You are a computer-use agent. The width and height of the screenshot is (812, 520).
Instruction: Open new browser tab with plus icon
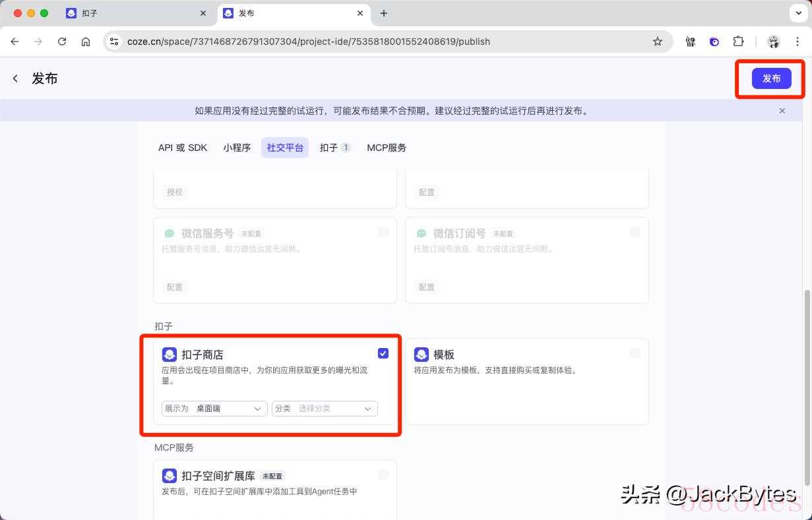(x=384, y=13)
